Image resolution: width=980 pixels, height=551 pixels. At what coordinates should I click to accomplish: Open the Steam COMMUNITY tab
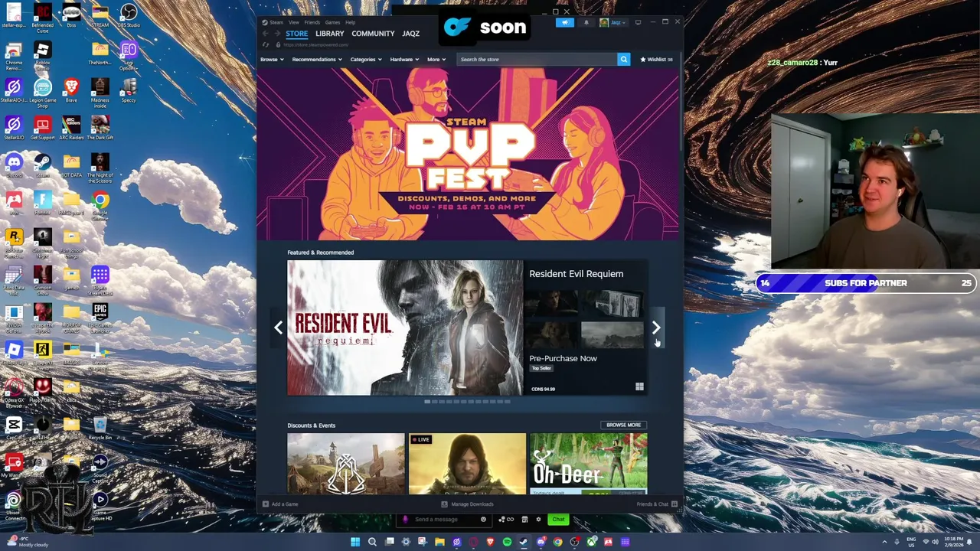[373, 34]
